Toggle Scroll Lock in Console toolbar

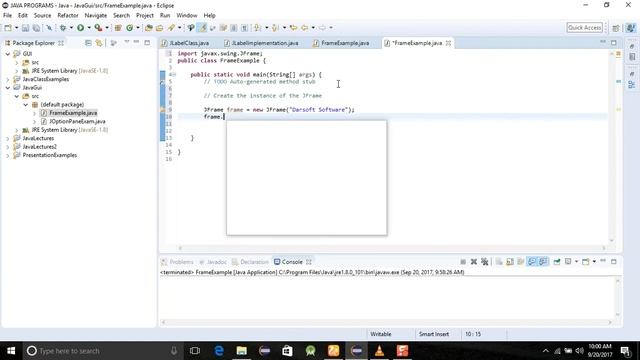click(x=510, y=262)
